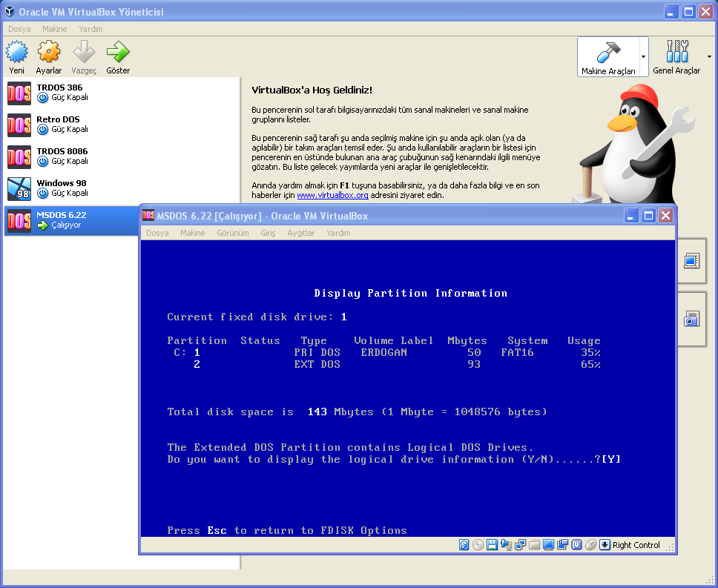Image resolution: width=718 pixels, height=588 pixels.
Task: Click the double-screen status indicator
Action: (562, 544)
